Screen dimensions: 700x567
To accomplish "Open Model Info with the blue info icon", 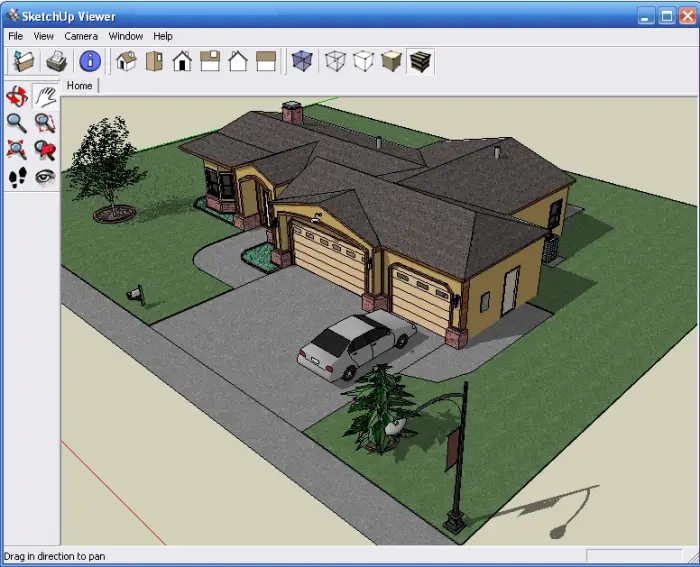I will (x=90, y=61).
